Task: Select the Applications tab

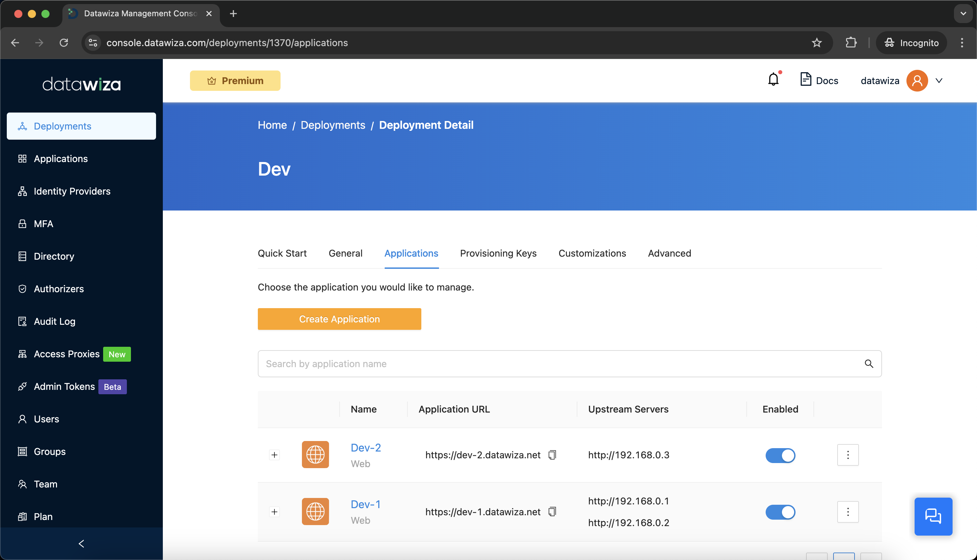Action: click(411, 253)
